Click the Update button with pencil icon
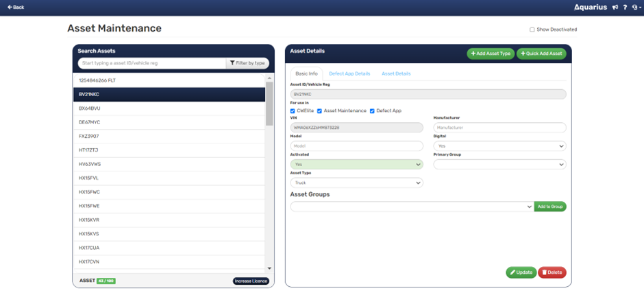Image resolution: width=644 pixels, height=293 pixels. coord(521,272)
